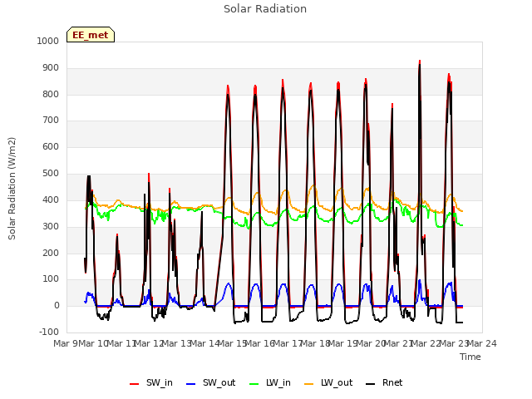The height and width of the screenshot is (399, 532).
Task: Click the highest SW_in peak near 930
Action: point(420,62)
